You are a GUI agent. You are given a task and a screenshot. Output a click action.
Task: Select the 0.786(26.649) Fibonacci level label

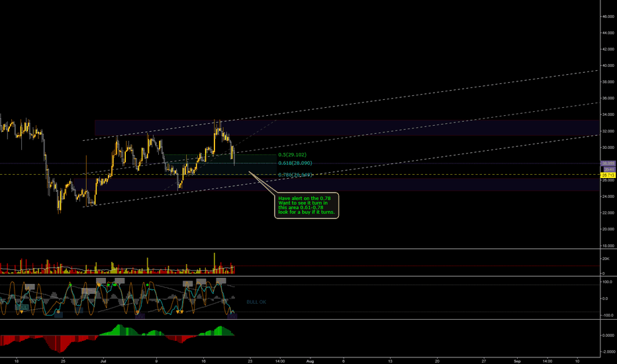point(295,175)
